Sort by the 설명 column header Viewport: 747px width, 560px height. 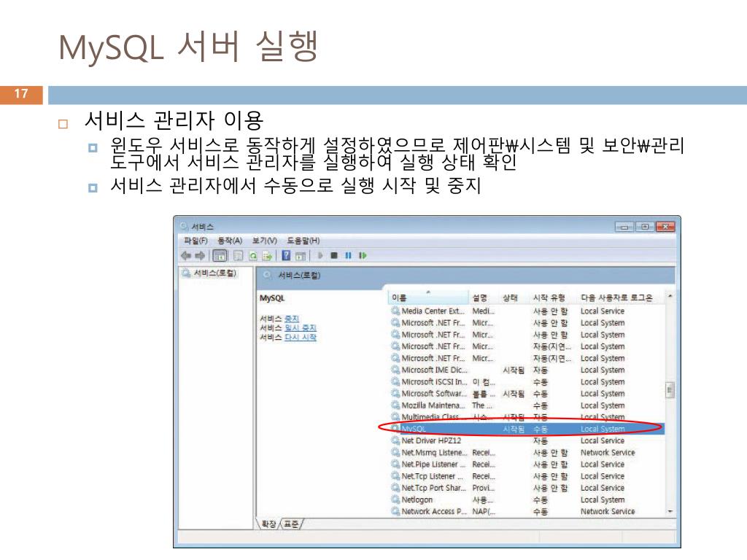[484, 297]
